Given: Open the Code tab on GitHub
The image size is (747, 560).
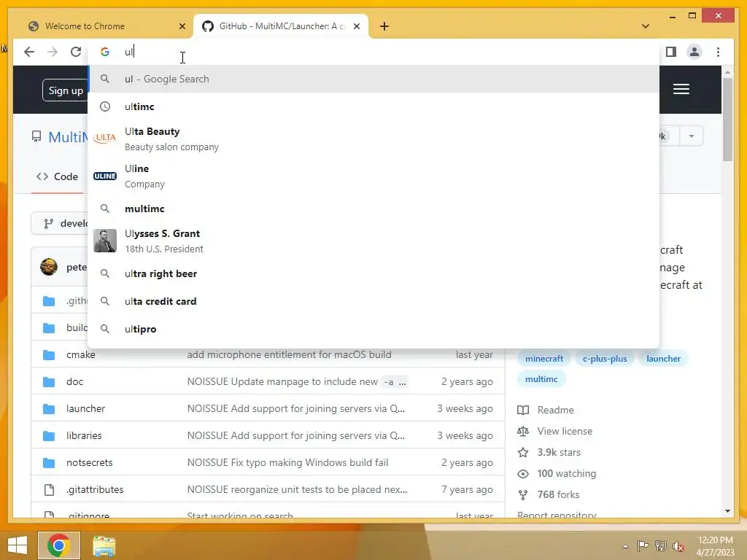Looking at the screenshot, I should pos(57,176).
